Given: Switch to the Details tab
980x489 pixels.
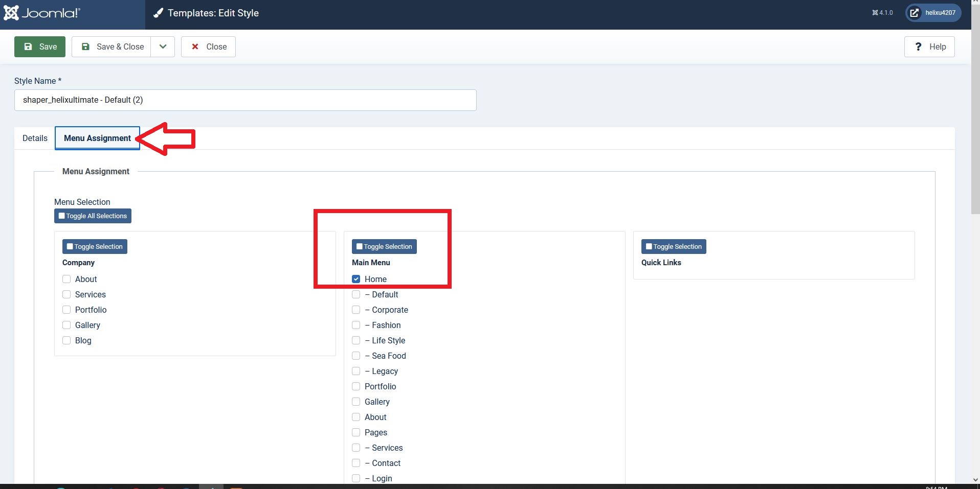Looking at the screenshot, I should coord(35,138).
